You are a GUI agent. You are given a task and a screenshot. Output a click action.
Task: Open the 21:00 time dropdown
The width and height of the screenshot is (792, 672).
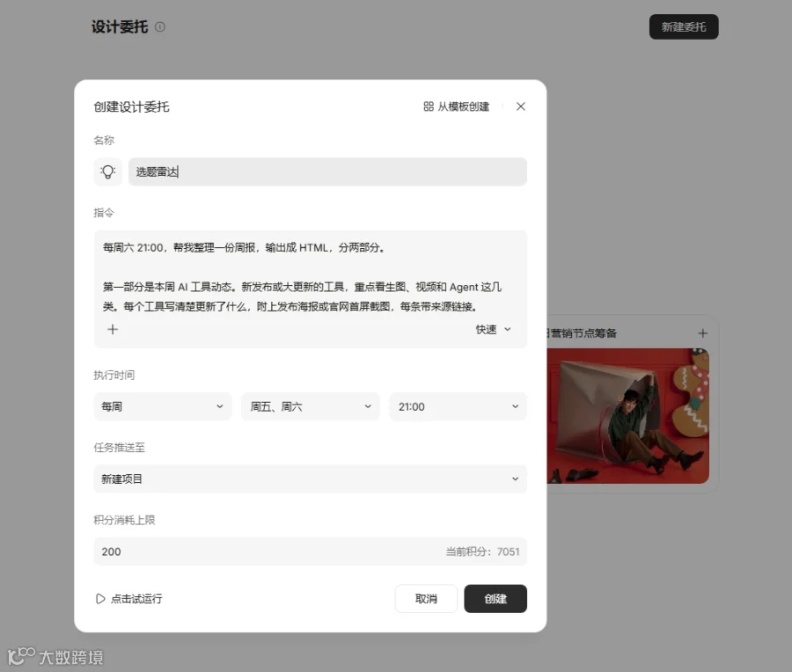458,406
